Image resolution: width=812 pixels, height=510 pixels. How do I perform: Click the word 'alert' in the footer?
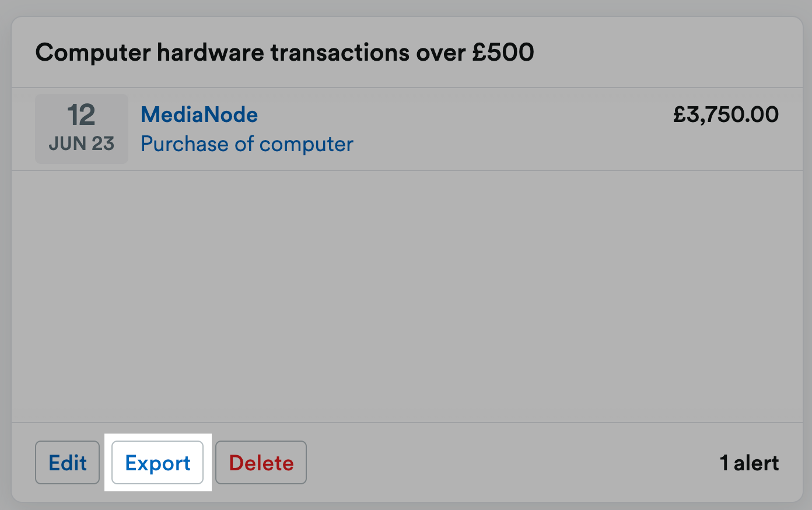(x=757, y=463)
